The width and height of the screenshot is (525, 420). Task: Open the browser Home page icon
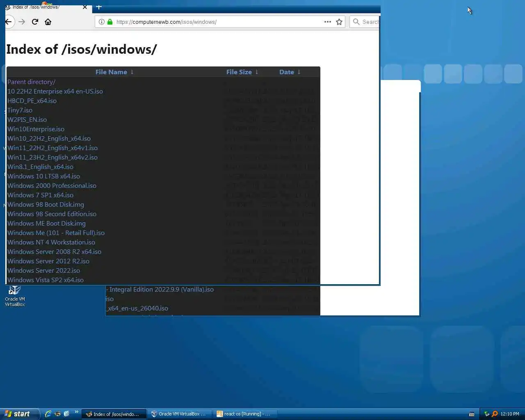pos(48,22)
